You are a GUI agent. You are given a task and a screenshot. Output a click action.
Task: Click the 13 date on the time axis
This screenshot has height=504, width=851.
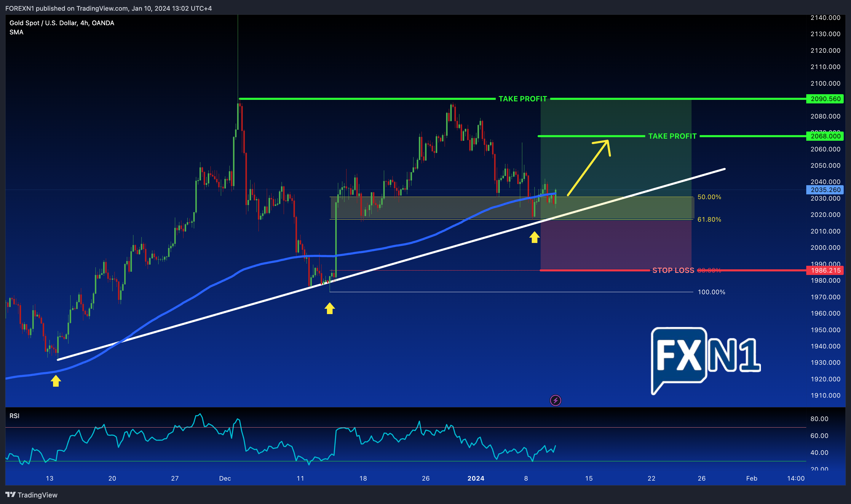[x=50, y=478]
